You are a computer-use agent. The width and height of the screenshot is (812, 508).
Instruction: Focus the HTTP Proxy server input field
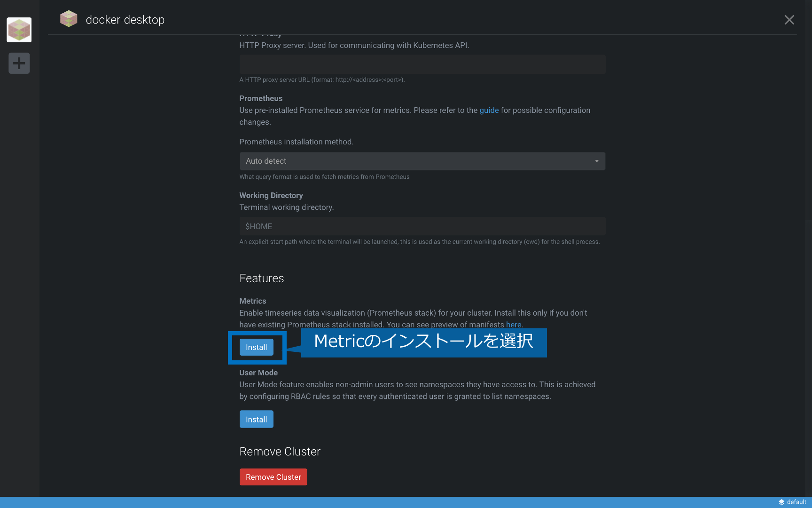pos(422,64)
